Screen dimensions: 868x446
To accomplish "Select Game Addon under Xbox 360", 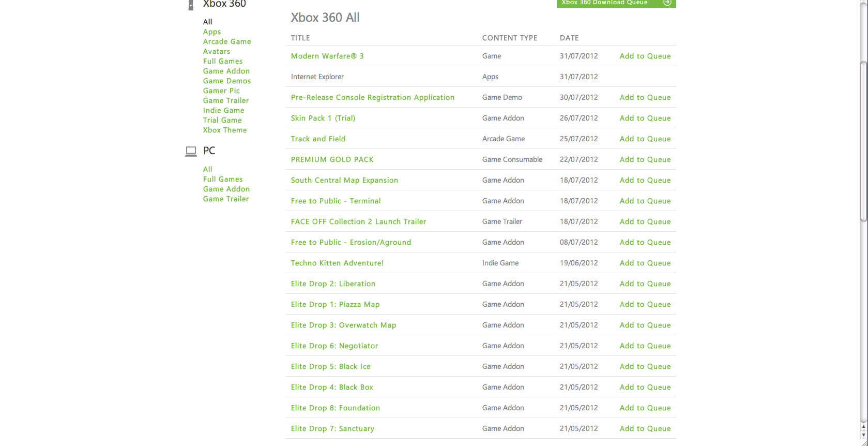I will 226,71.
